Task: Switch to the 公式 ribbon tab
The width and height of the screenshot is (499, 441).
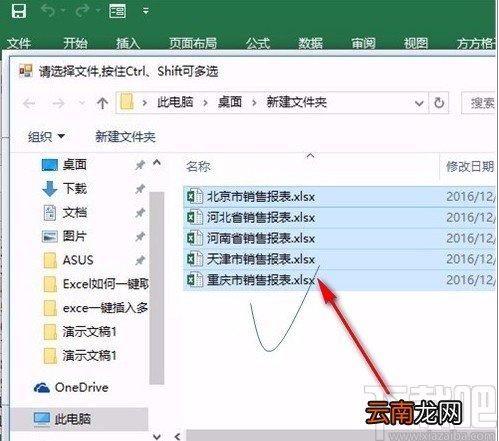Action: click(258, 43)
